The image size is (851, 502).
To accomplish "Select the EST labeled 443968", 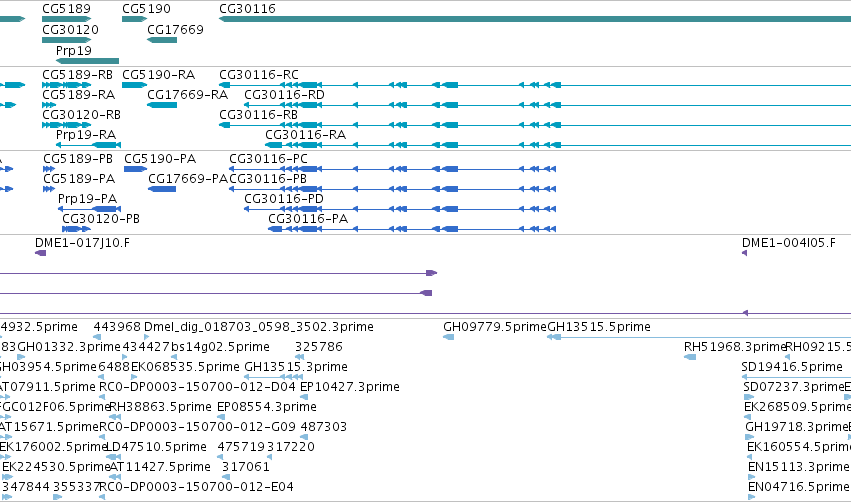I will click(x=117, y=327).
